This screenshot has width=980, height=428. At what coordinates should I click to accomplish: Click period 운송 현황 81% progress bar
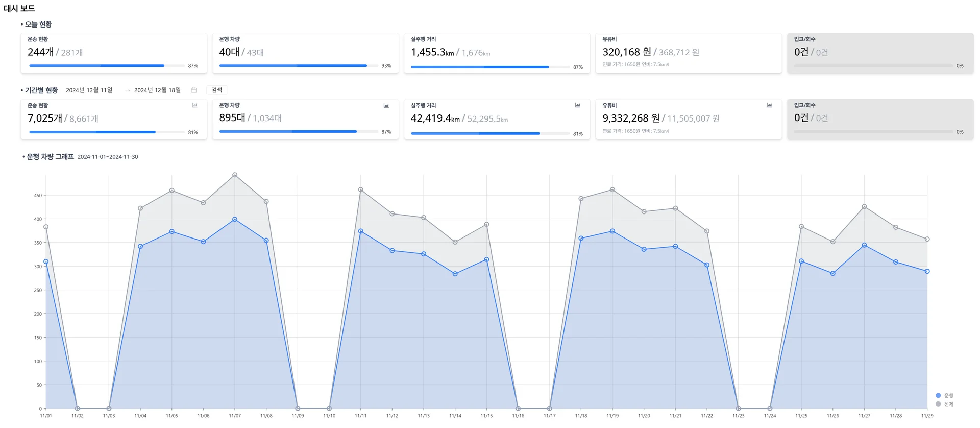(x=107, y=132)
